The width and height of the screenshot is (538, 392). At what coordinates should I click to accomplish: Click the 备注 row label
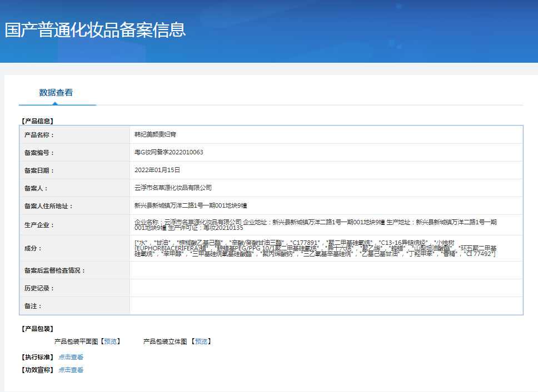[x=33, y=306]
